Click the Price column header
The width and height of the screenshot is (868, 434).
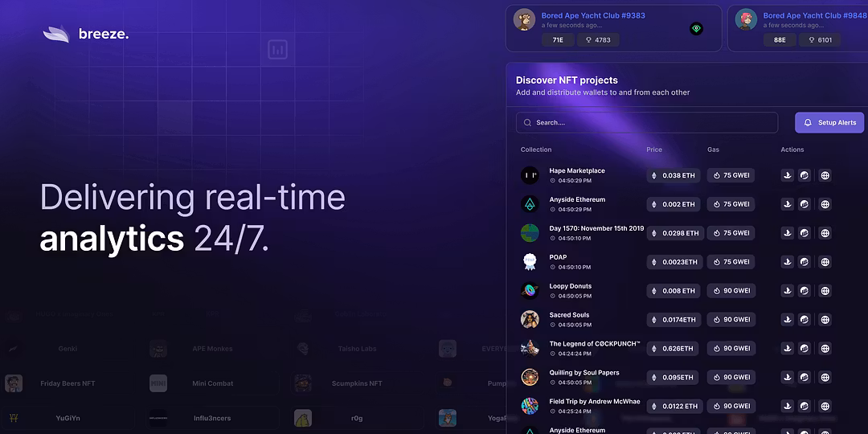(654, 149)
